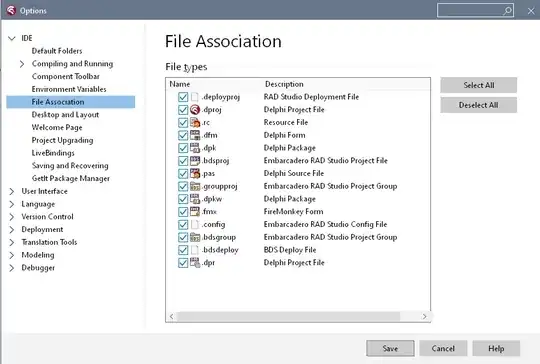Click the .pas Delphi source file icon

(x=195, y=173)
